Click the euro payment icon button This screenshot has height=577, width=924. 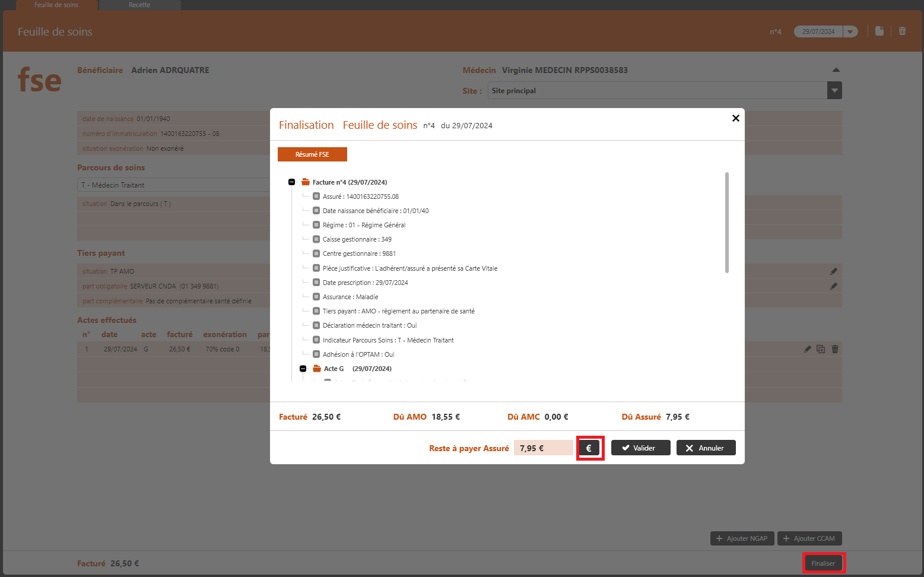click(589, 448)
